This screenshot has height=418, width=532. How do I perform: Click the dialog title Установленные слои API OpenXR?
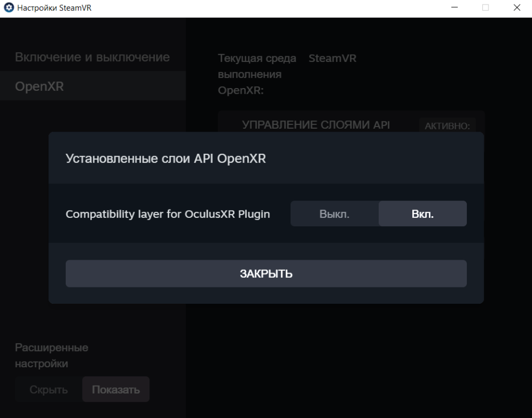pyautogui.click(x=165, y=159)
